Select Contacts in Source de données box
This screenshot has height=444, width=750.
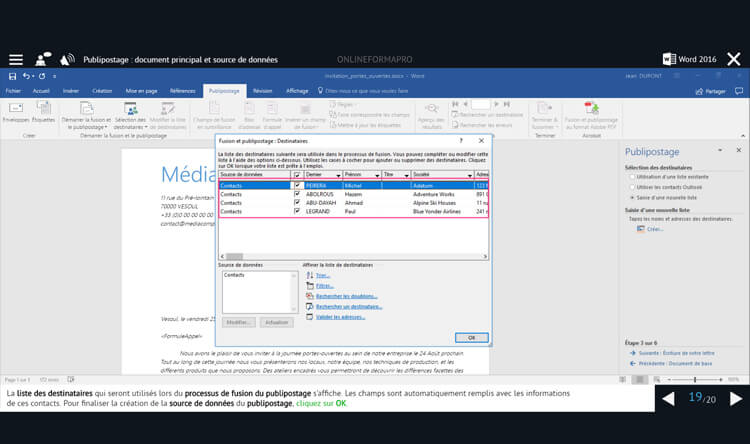pos(234,275)
